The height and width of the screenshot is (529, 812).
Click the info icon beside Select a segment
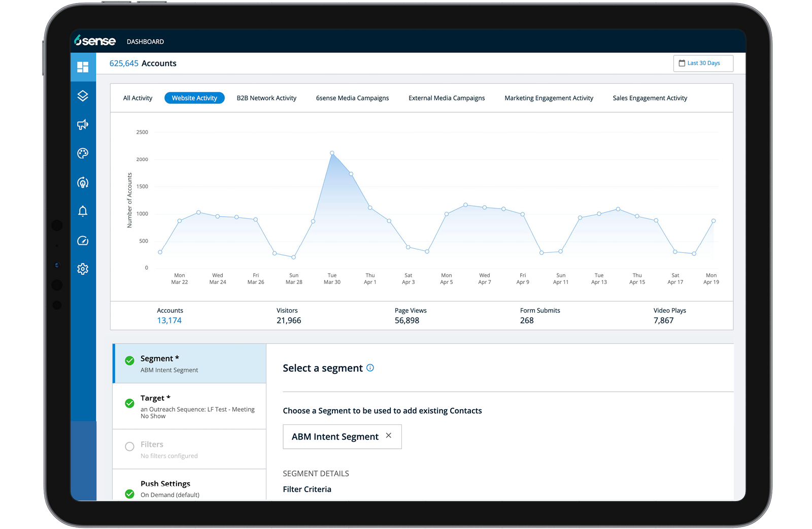pyautogui.click(x=370, y=368)
